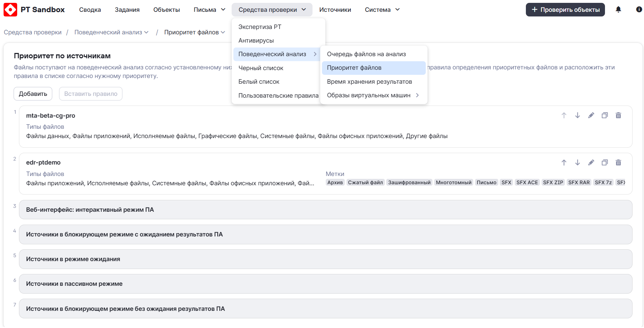This screenshot has height=328, width=644.
Task: Click the Зашифрованный tag
Action: [410, 182]
